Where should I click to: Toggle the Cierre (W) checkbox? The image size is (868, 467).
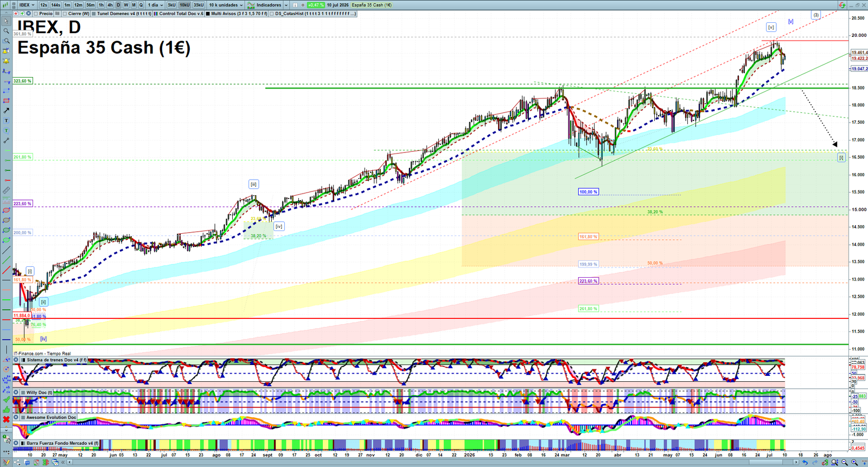[65, 14]
